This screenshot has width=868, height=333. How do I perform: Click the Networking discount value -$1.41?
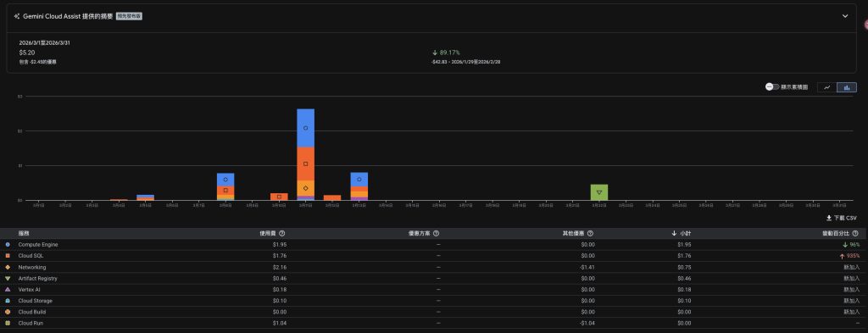(x=587, y=267)
